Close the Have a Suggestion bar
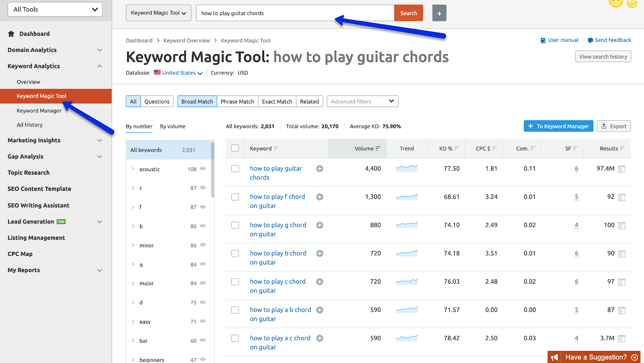 tap(635, 357)
